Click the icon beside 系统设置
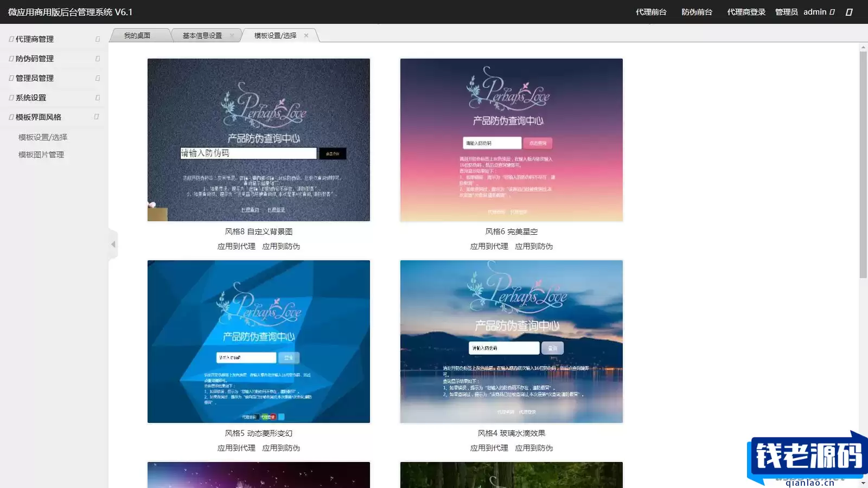868x488 pixels. point(11,98)
